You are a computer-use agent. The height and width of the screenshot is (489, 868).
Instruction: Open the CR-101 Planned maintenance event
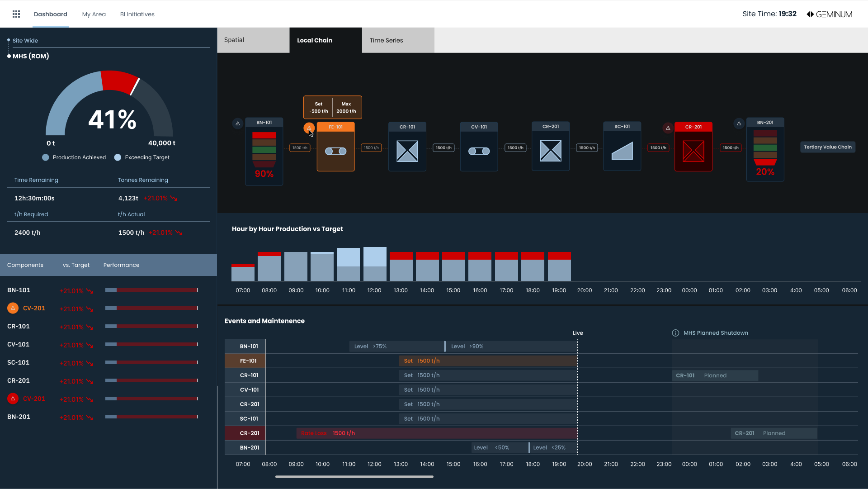(x=714, y=375)
